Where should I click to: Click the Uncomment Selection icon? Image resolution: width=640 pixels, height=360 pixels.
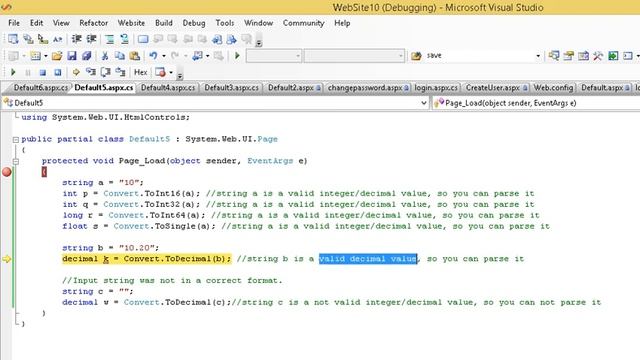click(124, 39)
